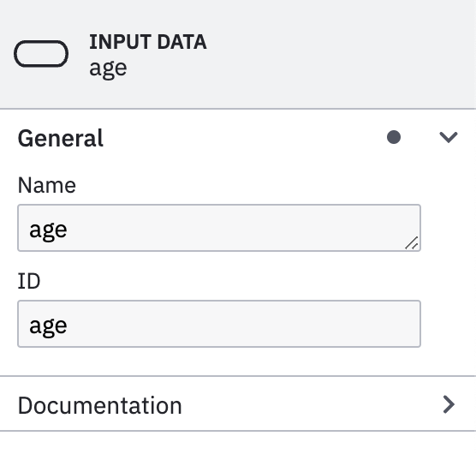
Task: Place cursor on age text in ID field
Action: 48,326
